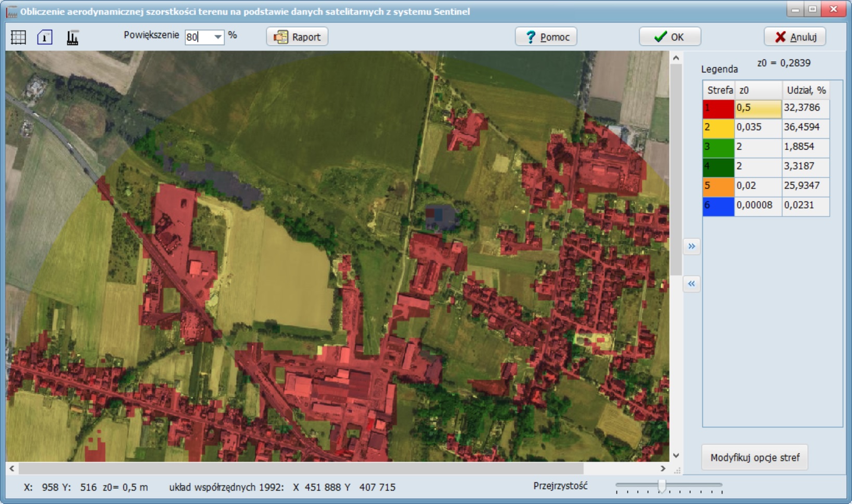Click the vertical scrollbar thumb
Viewport: 852px width, 504px height.
click(676, 170)
